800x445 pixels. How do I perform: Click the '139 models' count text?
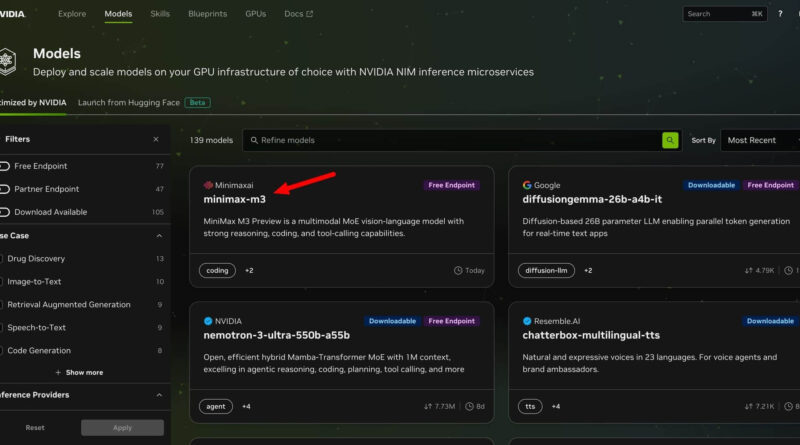click(x=211, y=140)
